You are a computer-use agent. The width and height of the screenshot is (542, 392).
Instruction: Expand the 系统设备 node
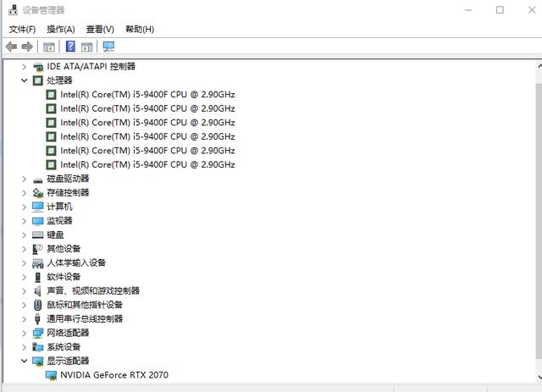25,347
